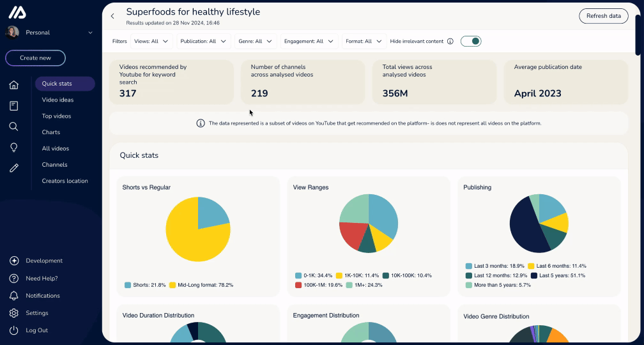Switch to the Charts section
Viewport: 644px width, 345px height.
coord(51,132)
